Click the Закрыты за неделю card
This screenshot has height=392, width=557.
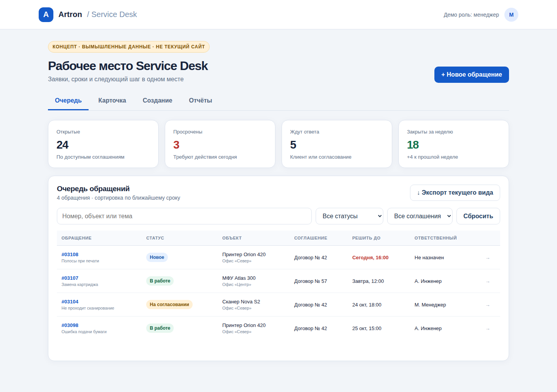click(x=454, y=144)
